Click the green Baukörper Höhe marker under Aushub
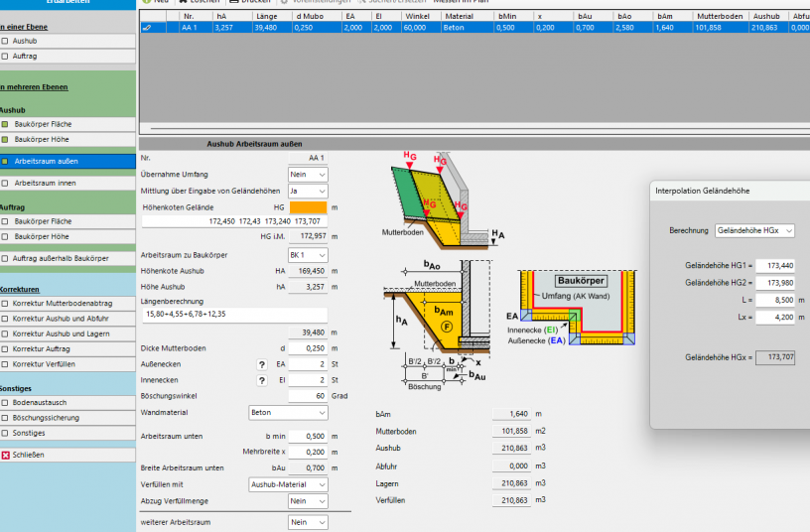 (5, 140)
